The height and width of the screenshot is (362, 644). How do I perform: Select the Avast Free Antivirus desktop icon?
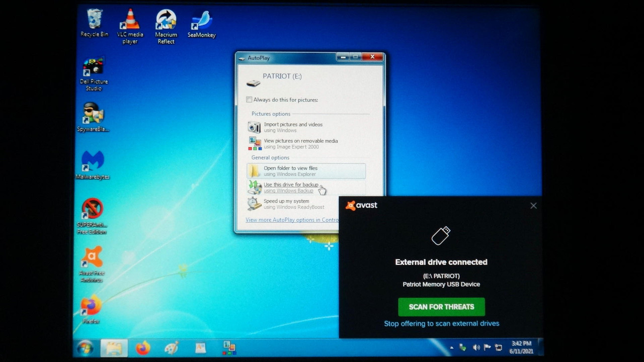pyautogui.click(x=92, y=264)
